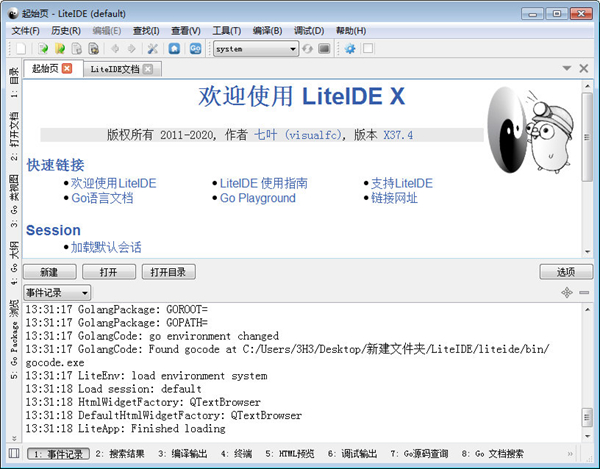The height and width of the screenshot is (469, 600).
Task: Close the LiteIDE文档 tab
Action: point(148,69)
